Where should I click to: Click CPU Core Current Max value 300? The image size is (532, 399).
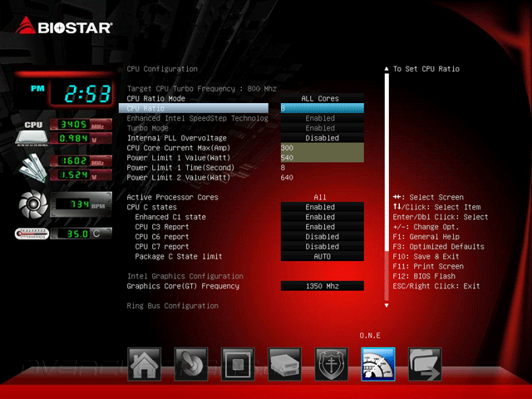[323, 148]
